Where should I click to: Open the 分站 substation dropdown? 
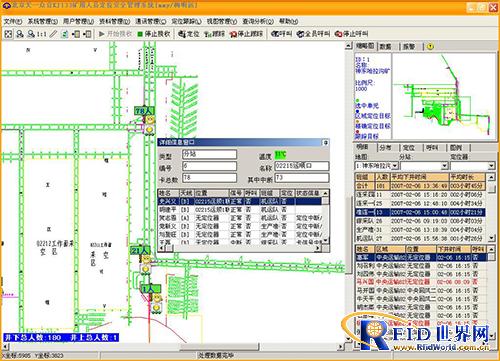click(x=444, y=166)
